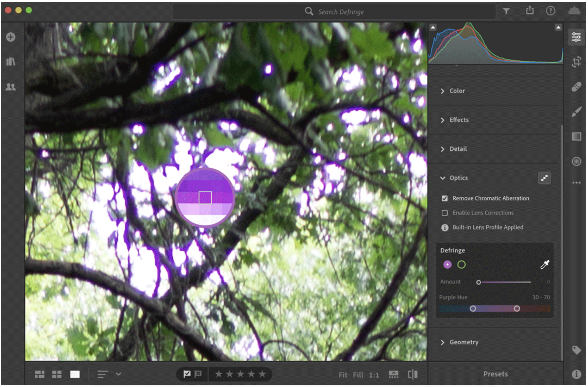Uncheck Remove Chromatic Aberration
The height and width of the screenshot is (387, 588).
pos(445,198)
